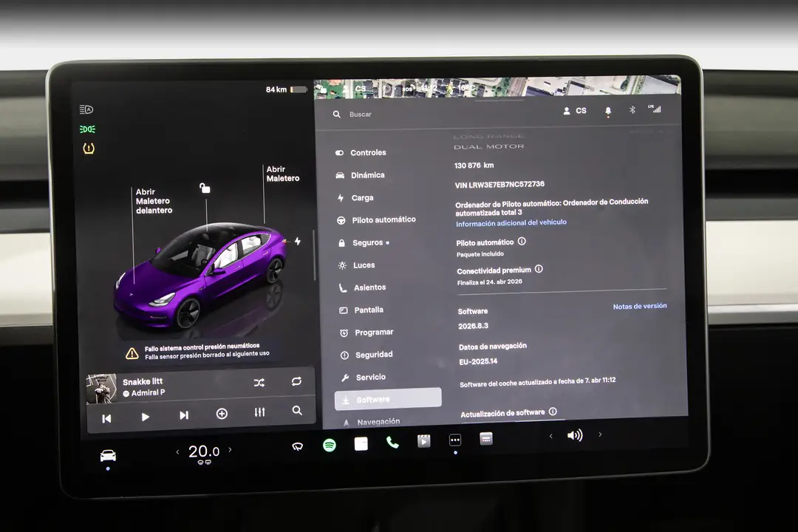The width and height of the screenshot is (798, 532).
Task: Open the Navegación menu
Action: [x=372, y=421]
